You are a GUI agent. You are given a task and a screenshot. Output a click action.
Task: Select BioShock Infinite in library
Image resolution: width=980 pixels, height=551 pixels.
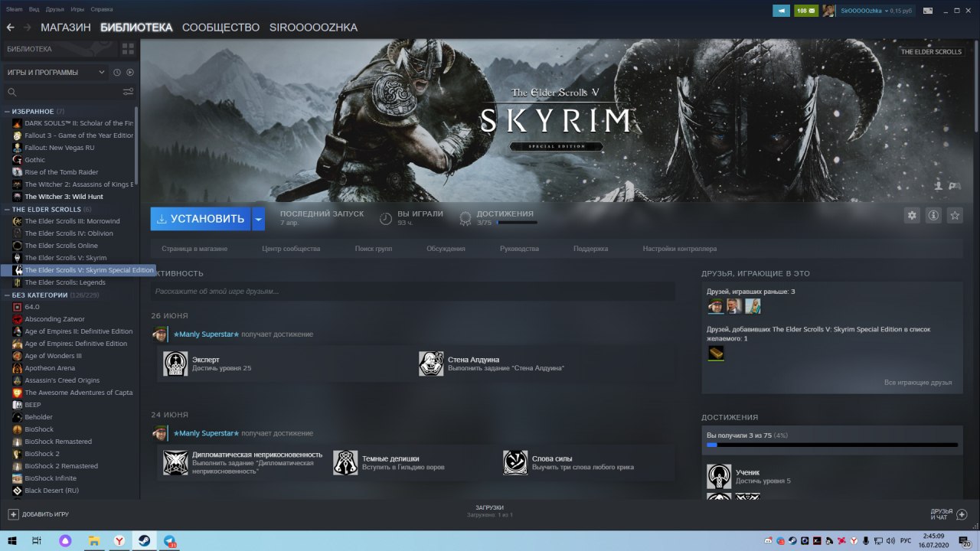tap(51, 478)
